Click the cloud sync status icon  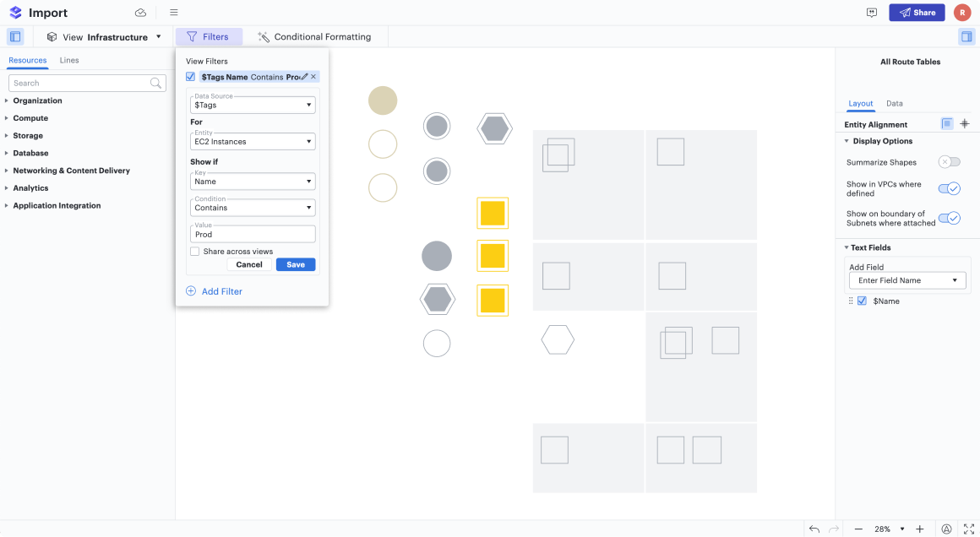[140, 13]
